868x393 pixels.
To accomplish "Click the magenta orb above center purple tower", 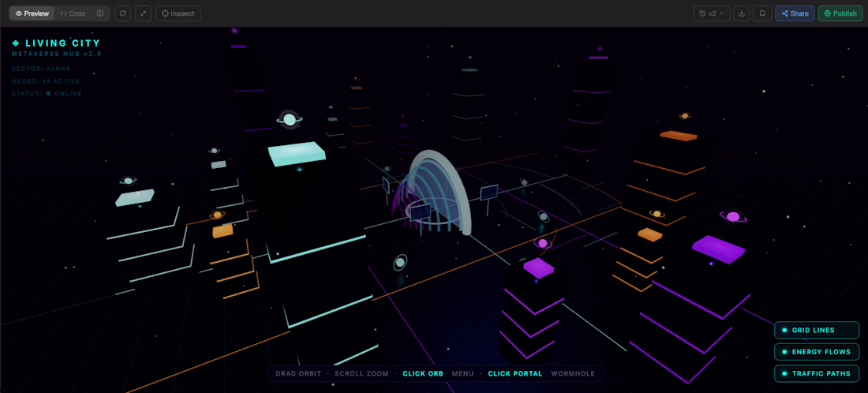I will 543,244.
